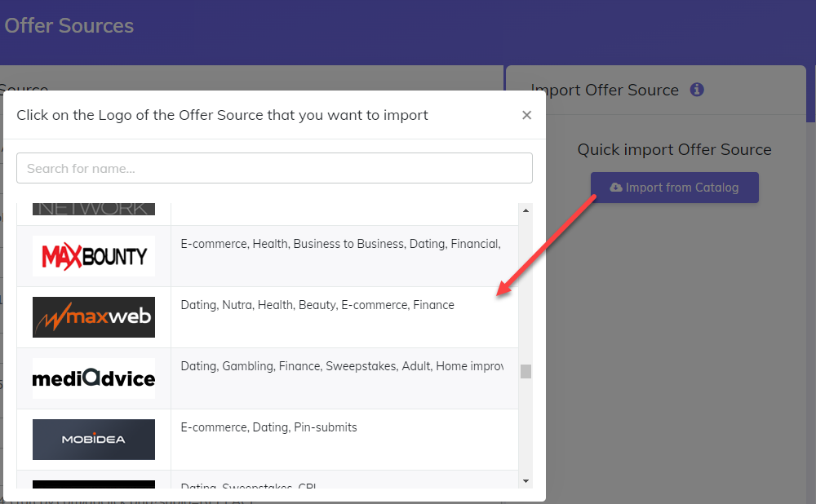Click the list scrollbar thumb
The height and width of the screenshot is (504, 816).
pyautogui.click(x=526, y=371)
